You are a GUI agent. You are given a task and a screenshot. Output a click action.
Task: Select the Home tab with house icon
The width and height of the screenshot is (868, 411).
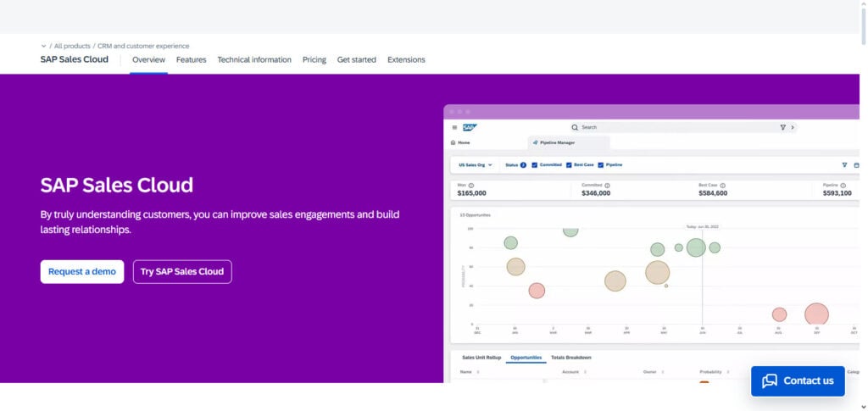tap(460, 142)
